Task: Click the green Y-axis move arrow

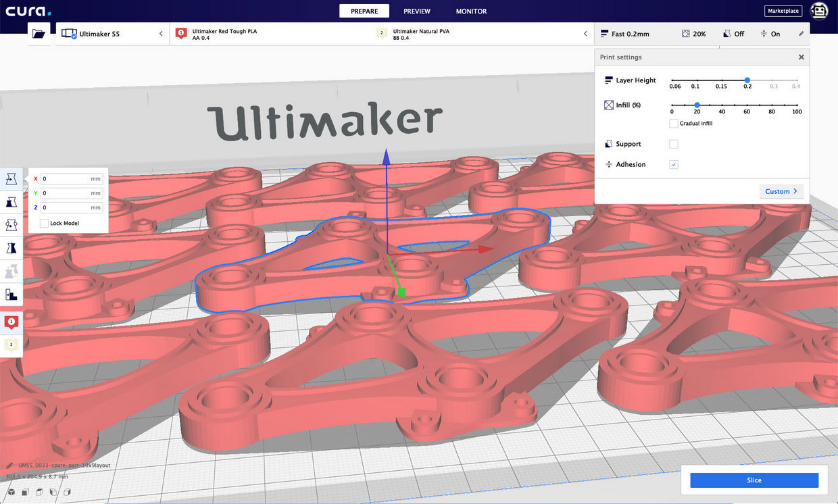Action: tap(401, 292)
